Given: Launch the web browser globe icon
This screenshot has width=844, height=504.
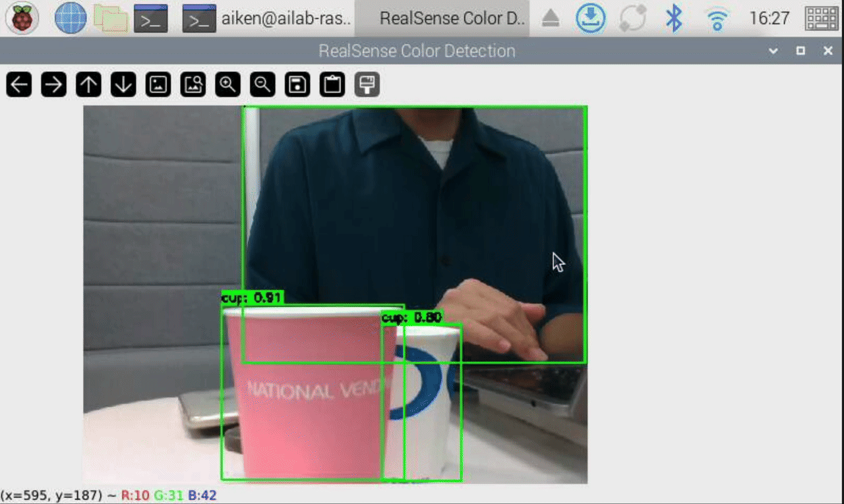Looking at the screenshot, I should (x=71, y=18).
